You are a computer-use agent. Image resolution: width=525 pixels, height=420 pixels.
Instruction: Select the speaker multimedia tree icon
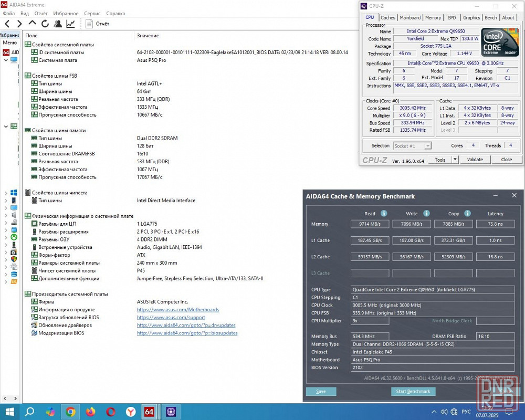(x=14, y=215)
